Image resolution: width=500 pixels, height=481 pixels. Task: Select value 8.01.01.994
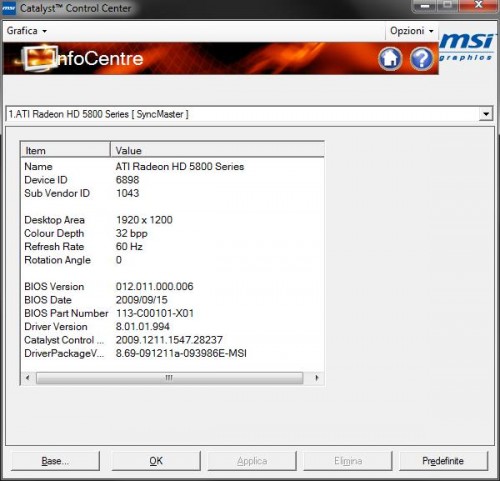click(x=142, y=326)
